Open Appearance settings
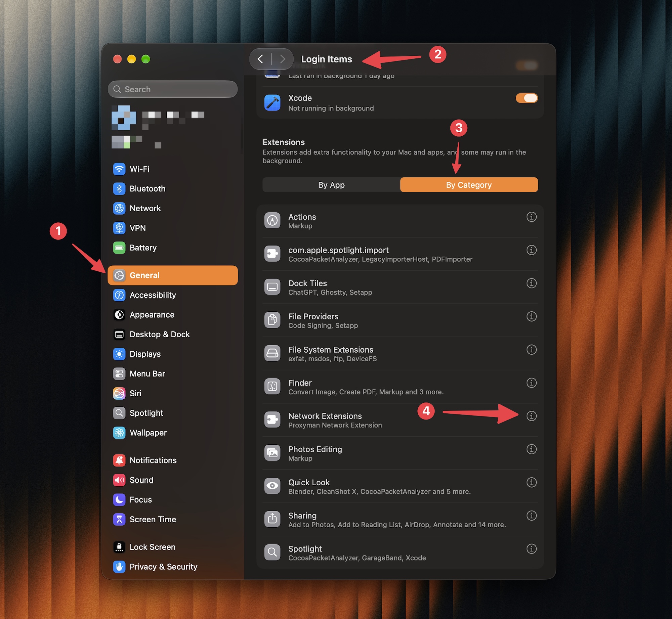 pyautogui.click(x=172, y=315)
